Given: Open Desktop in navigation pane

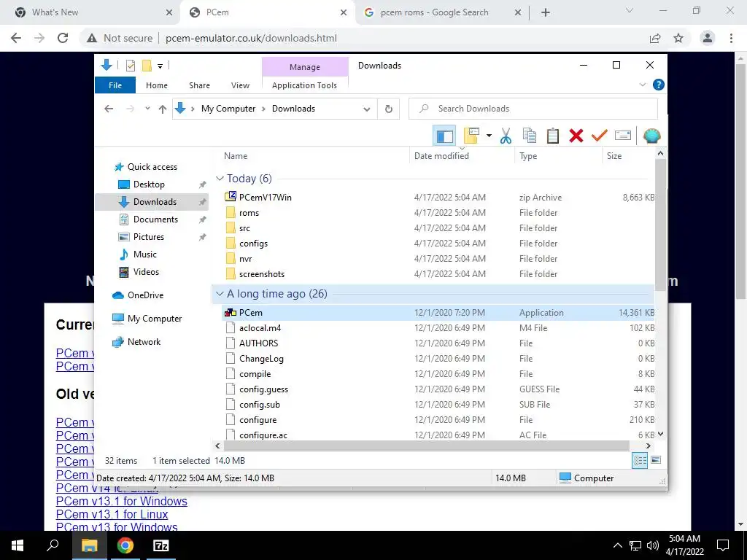Looking at the screenshot, I should [x=149, y=184].
